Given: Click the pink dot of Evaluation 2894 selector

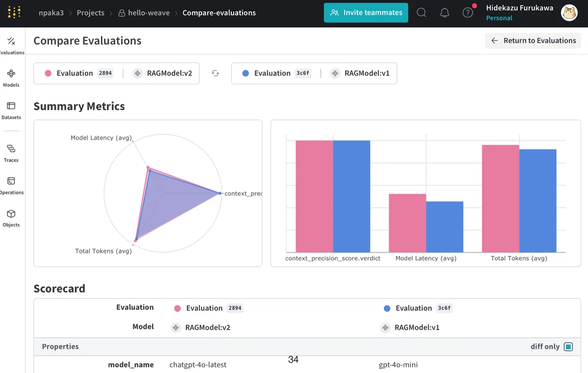Looking at the screenshot, I should click(48, 73).
